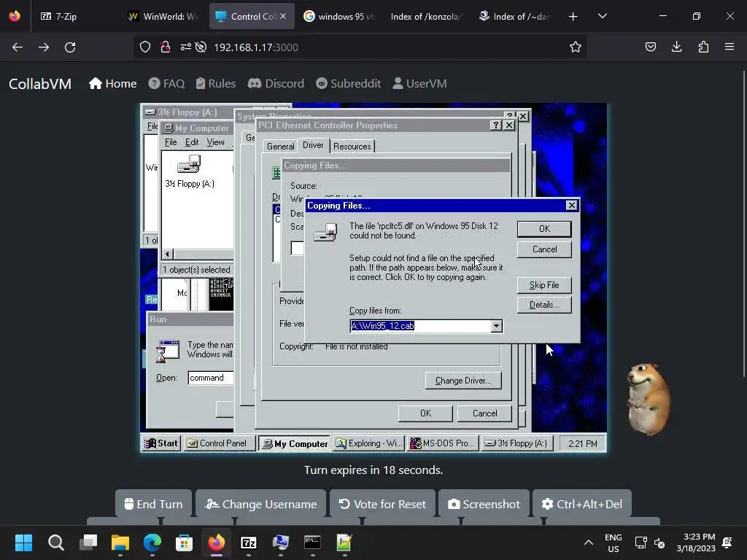This screenshot has width=747, height=560.
Task: Open File Explorer from the taskbar
Action: click(120, 542)
